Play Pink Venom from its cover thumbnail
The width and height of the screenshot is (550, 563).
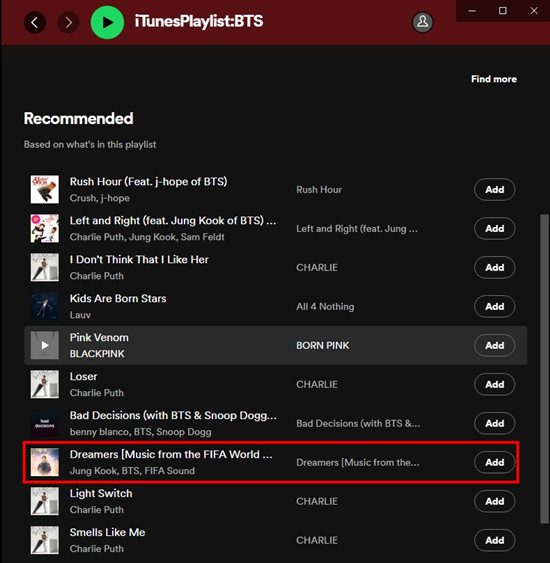tap(45, 345)
